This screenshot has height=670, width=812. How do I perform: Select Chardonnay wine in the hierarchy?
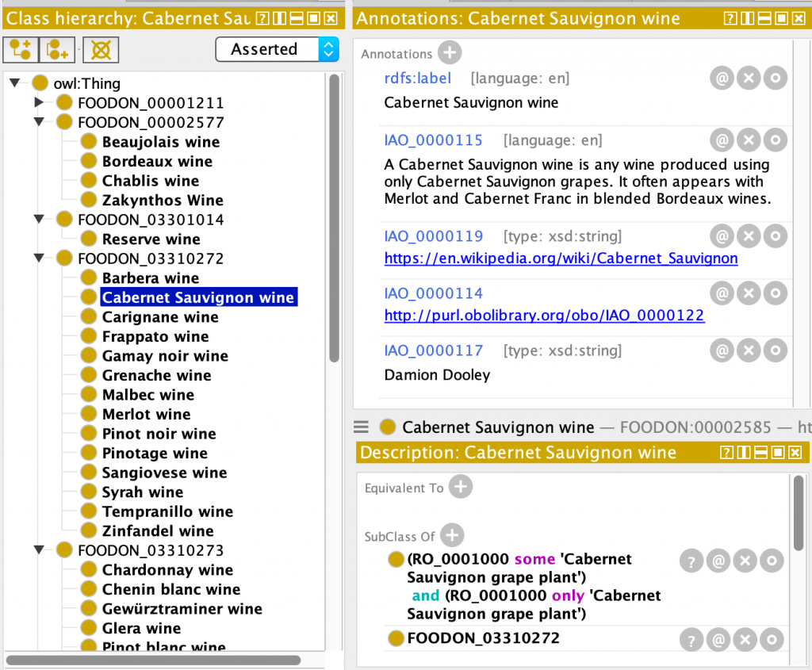coord(167,570)
